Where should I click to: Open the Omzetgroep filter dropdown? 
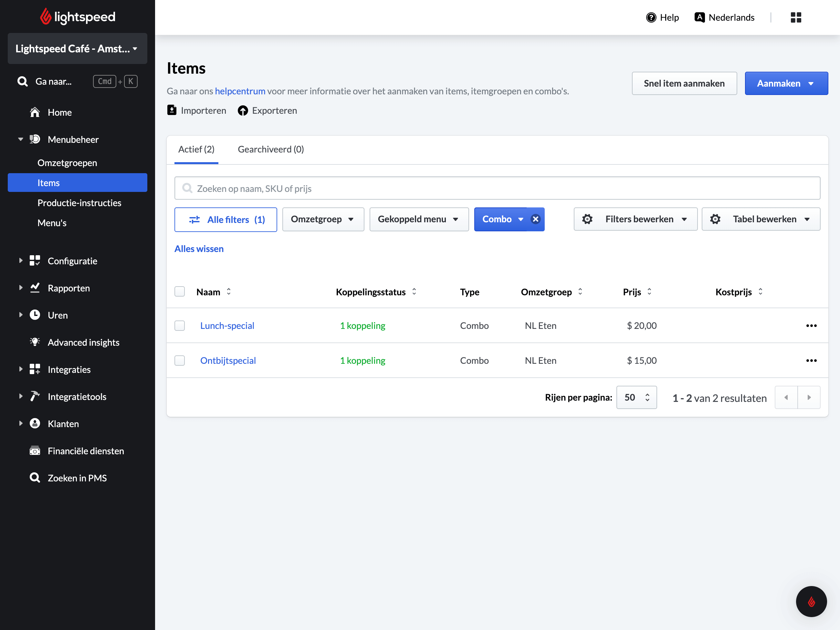click(323, 219)
